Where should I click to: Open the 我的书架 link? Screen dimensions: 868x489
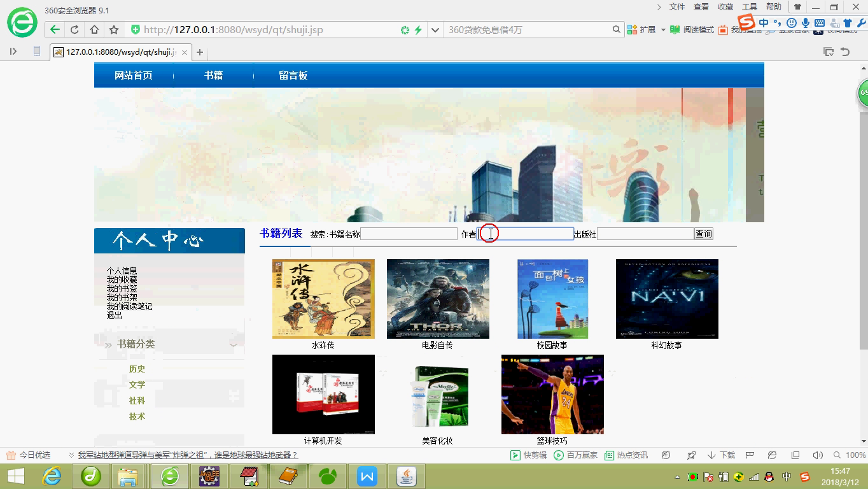[x=122, y=297]
